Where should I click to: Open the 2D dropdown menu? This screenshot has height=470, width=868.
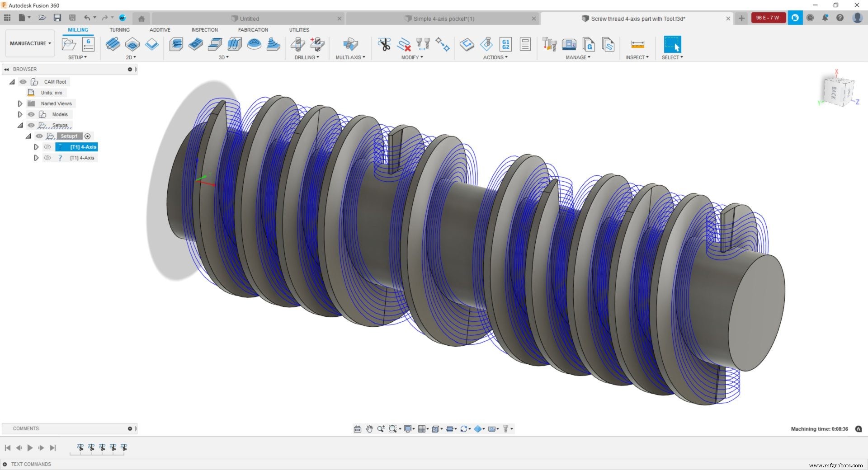click(131, 57)
